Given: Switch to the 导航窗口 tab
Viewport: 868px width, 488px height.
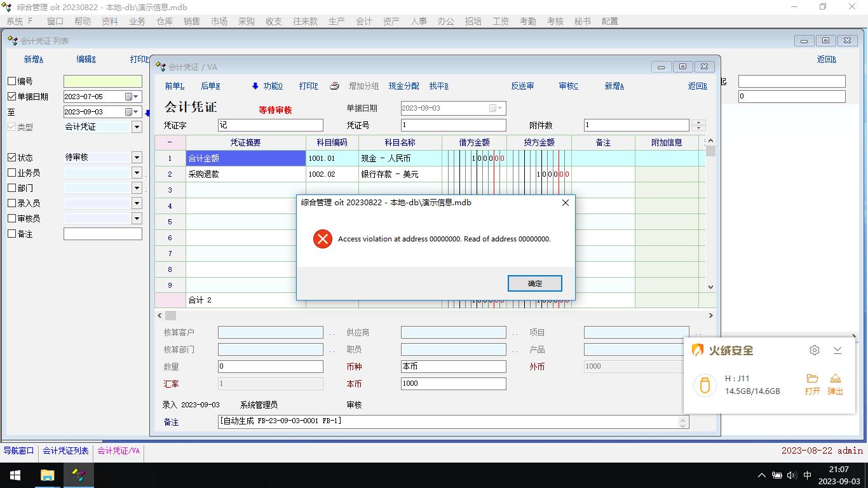Looking at the screenshot, I should (19, 451).
